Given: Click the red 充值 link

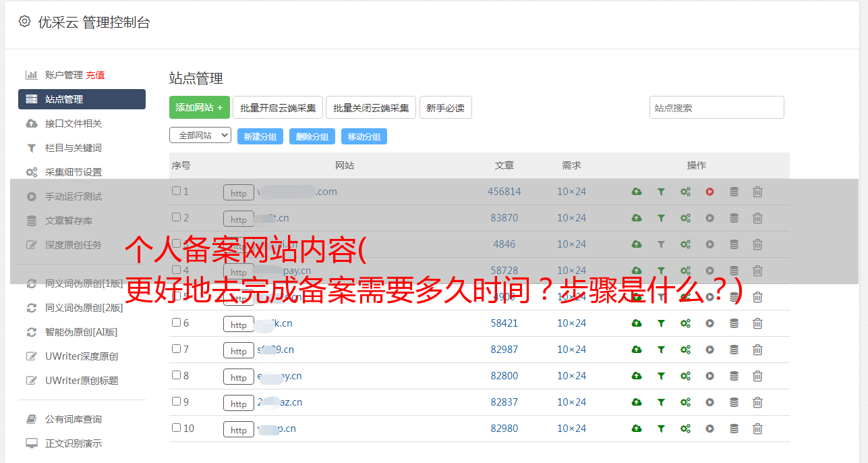Looking at the screenshot, I should pyautogui.click(x=95, y=75).
